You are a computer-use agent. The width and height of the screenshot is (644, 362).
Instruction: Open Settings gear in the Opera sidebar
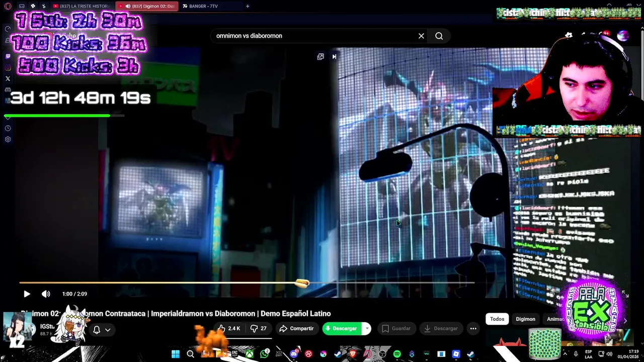click(x=8, y=139)
